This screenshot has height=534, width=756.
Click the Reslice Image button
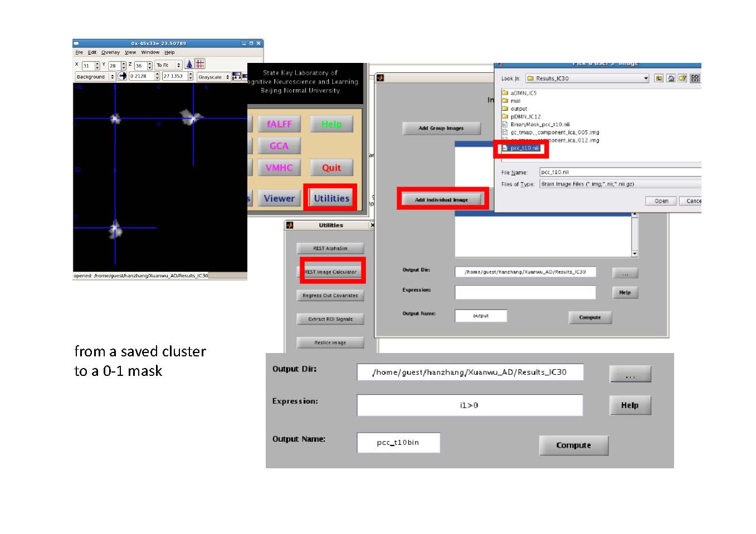(330, 342)
